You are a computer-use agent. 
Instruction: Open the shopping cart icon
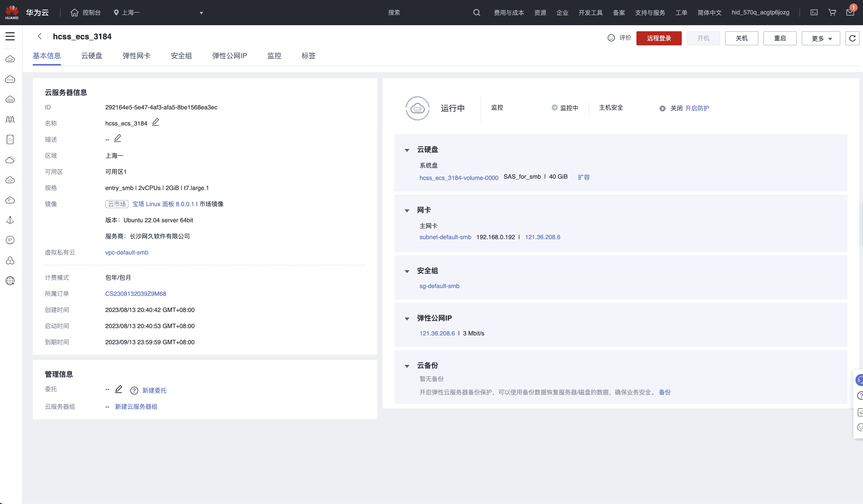(832, 12)
